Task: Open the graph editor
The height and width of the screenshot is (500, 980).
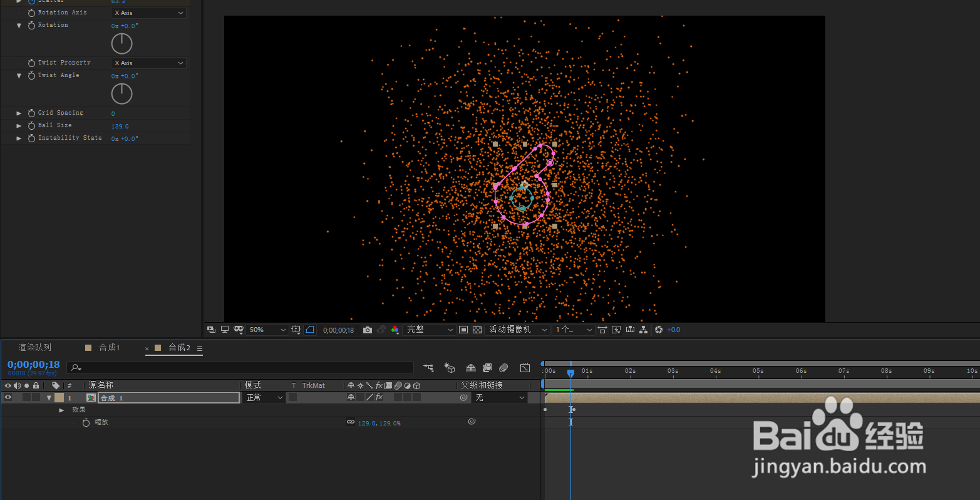Action: (525, 368)
